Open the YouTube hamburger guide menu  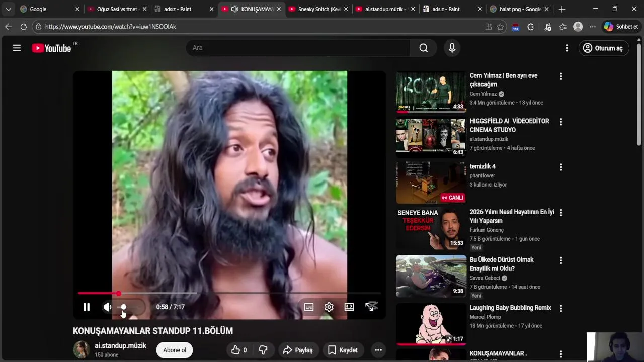point(17,48)
